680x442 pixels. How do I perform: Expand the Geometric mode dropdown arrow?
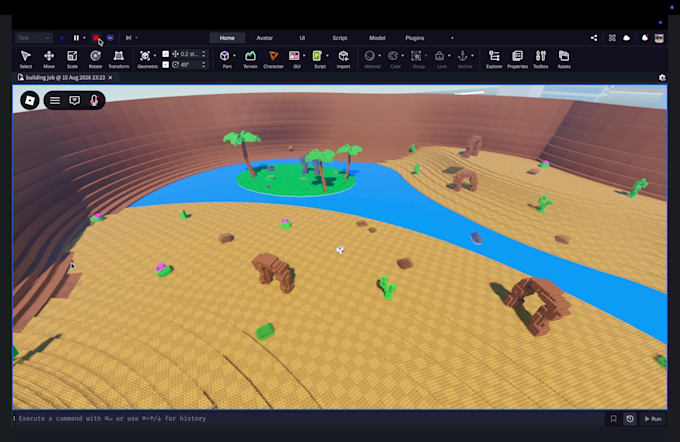155,56
